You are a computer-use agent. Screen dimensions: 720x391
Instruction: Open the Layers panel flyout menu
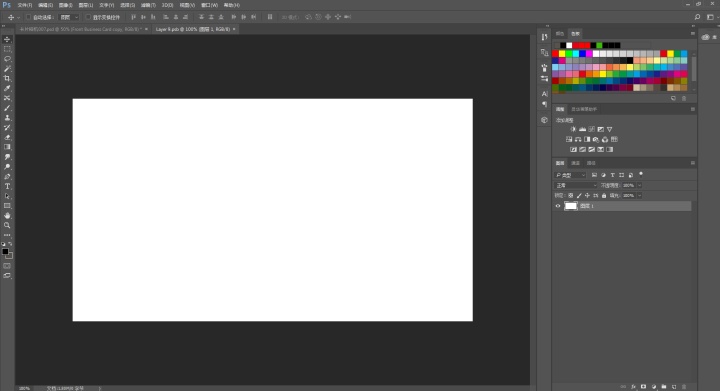pos(692,163)
